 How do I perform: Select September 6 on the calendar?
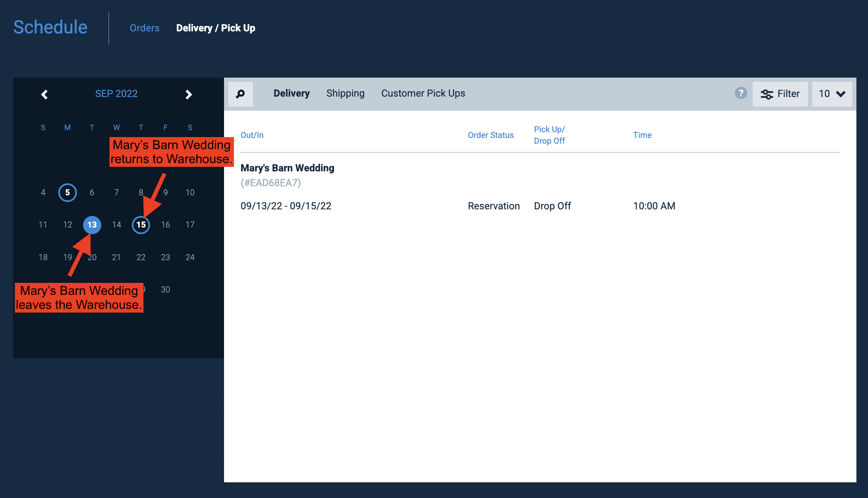pyautogui.click(x=92, y=192)
